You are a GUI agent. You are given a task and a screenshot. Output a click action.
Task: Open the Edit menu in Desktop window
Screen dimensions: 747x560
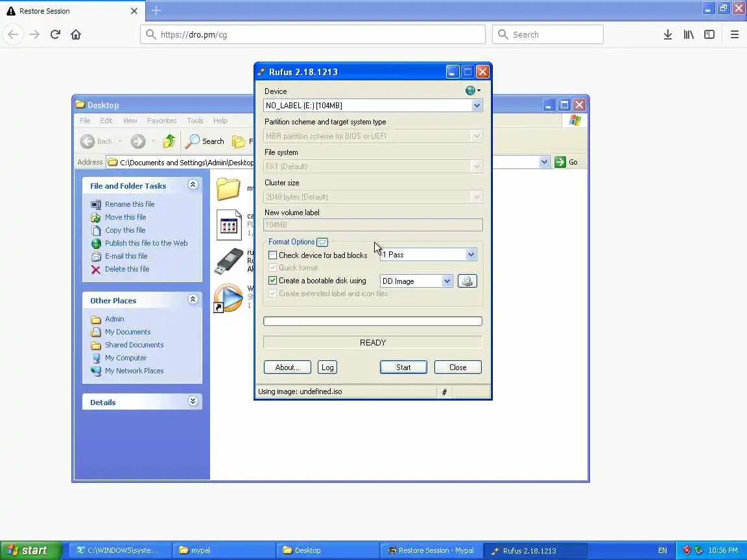pyautogui.click(x=106, y=121)
